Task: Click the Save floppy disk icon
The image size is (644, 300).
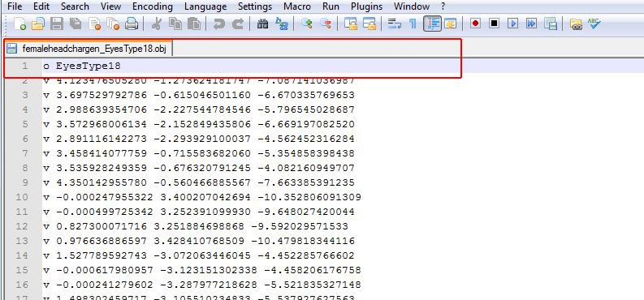Action: point(56,24)
